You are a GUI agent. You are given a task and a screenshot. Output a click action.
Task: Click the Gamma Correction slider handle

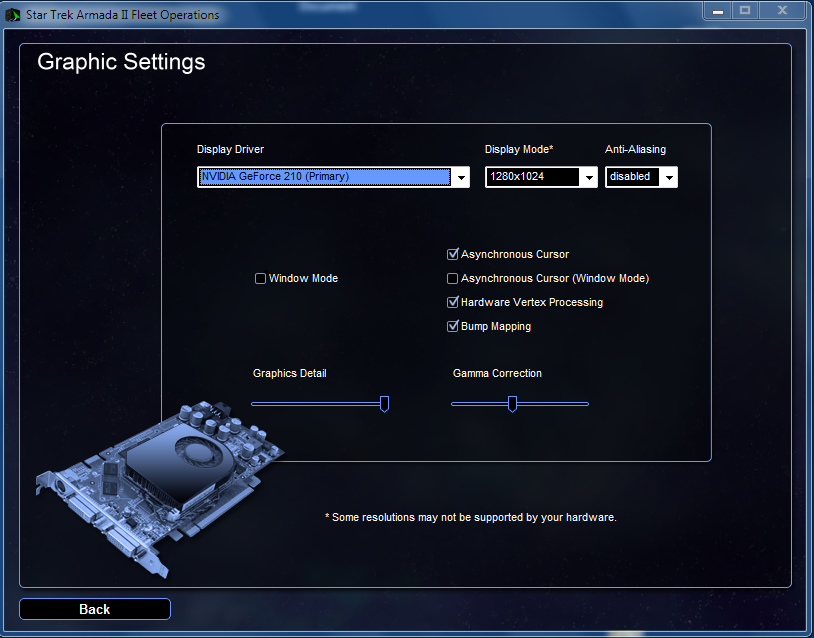[x=512, y=404]
